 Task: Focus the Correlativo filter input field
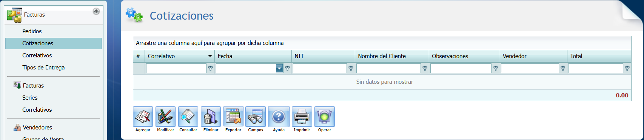tap(176, 68)
